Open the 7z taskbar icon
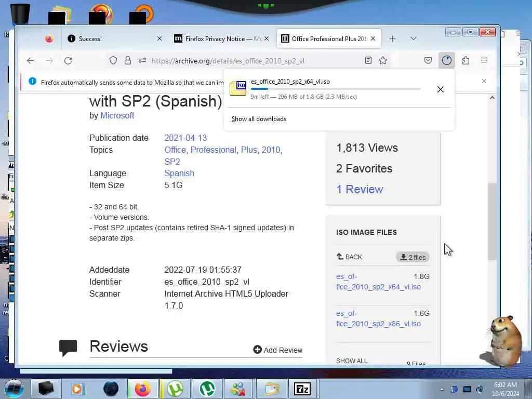The width and height of the screenshot is (532, 399). (x=302, y=389)
